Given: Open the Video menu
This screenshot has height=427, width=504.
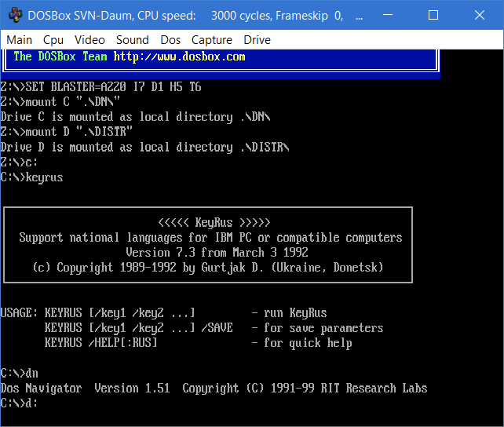Looking at the screenshot, I should click(89, 40).
